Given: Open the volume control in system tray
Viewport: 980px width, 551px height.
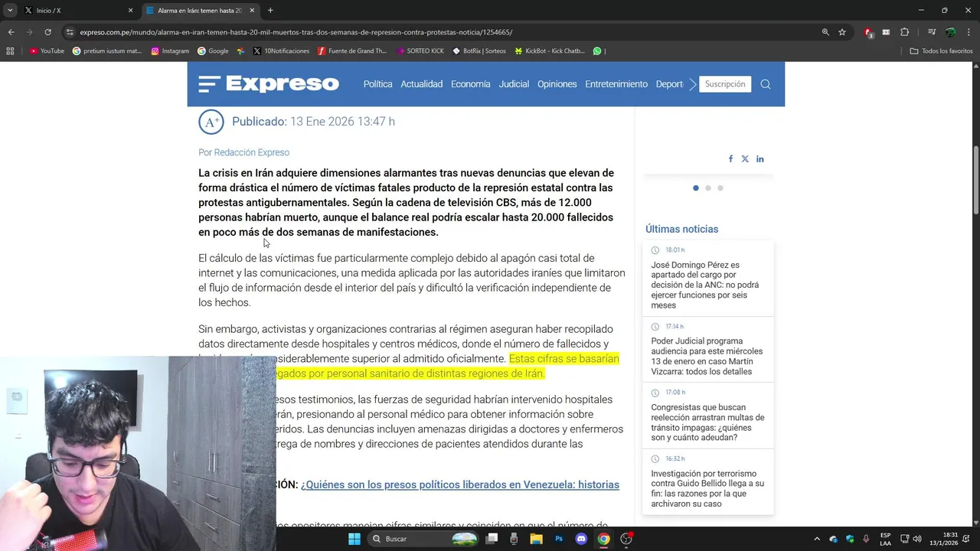Looking at the screenshot, I should pos(917,539).
